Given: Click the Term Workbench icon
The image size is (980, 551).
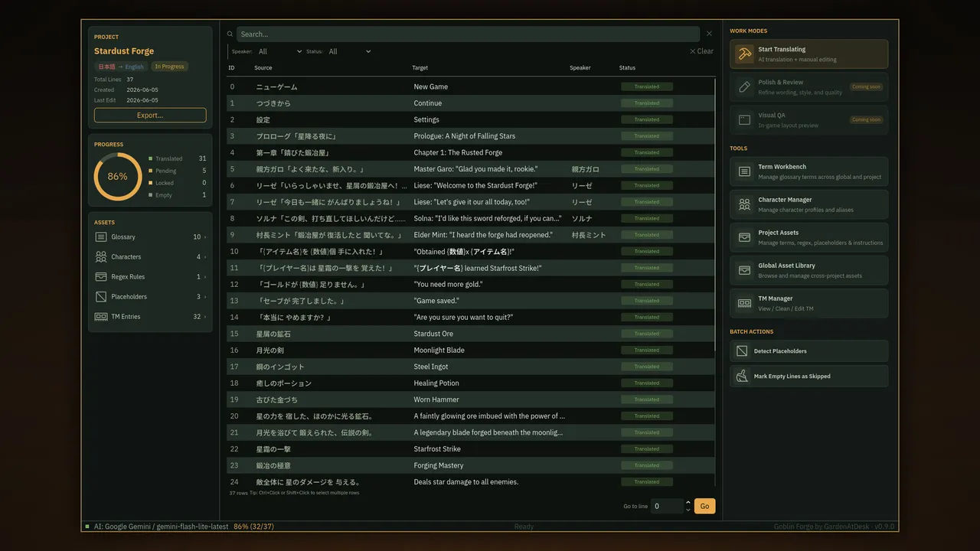Looking at the screenshot, I should point(744,171).
